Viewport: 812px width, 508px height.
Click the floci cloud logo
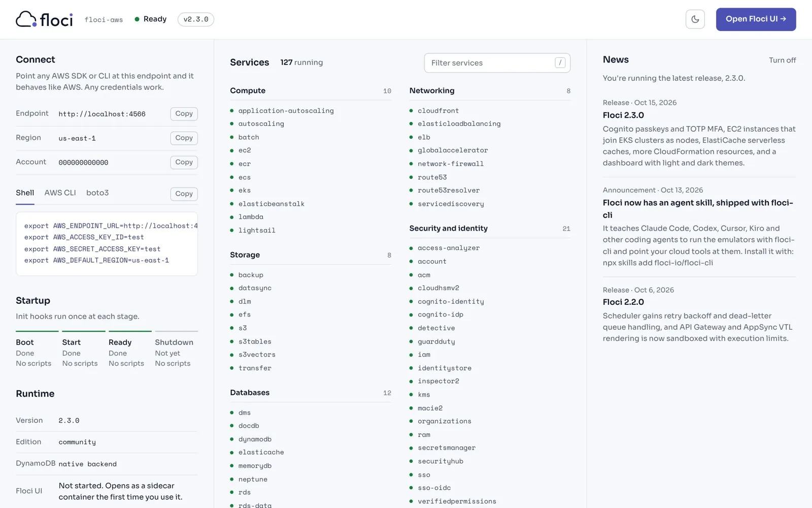44,19
